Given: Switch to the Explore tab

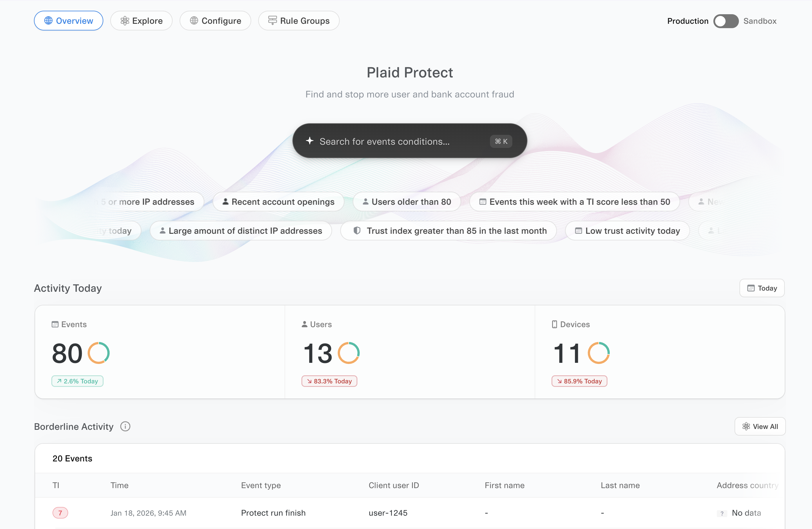Looking at the screenshot, I should (x=141, y=21).
